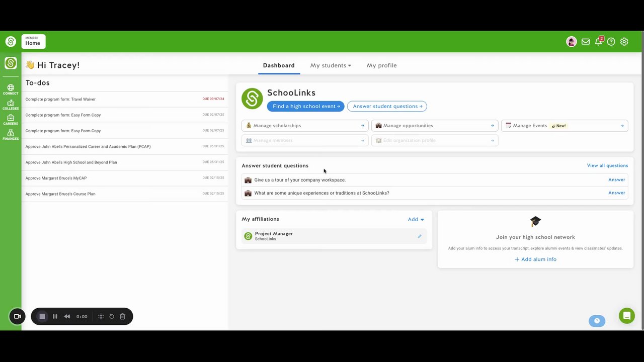Screen dimensions: 644x362
Task: Answer the company workspace tour question
Action: pos(616,179)
